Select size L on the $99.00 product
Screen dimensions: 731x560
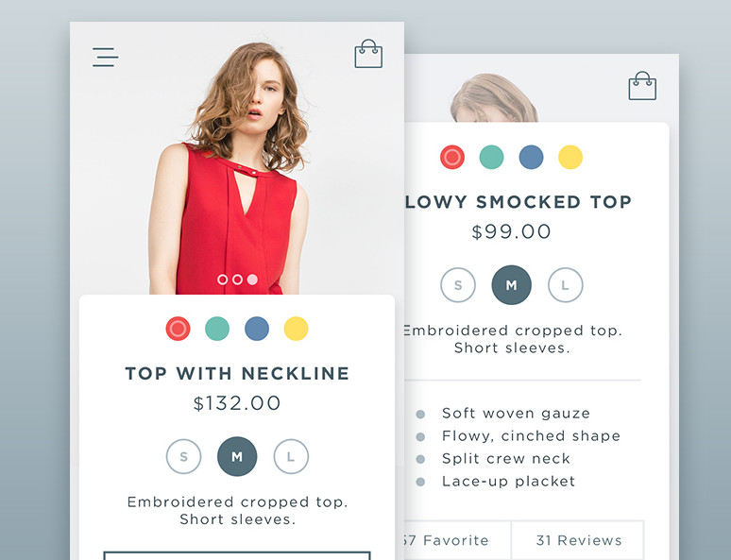click(x=565, y=285)
